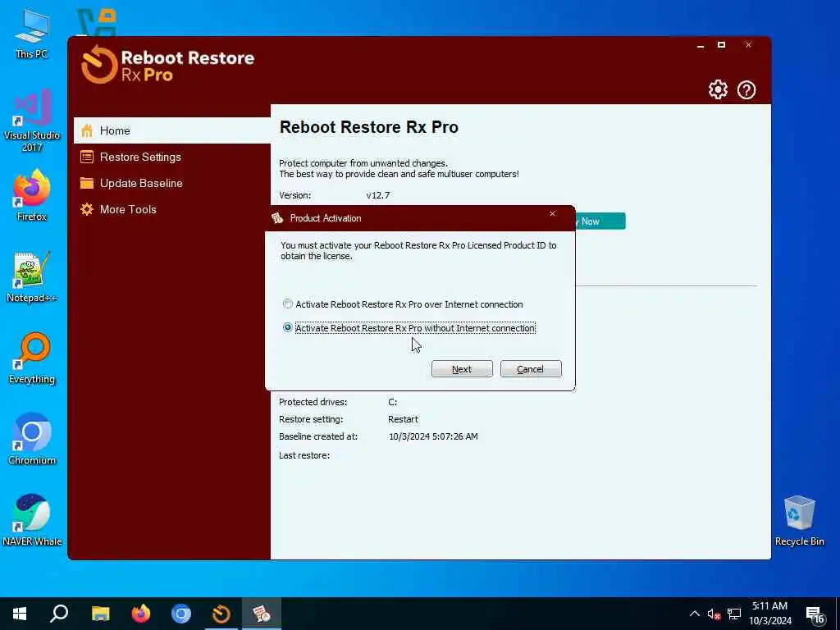Minimize the Reboot Restore Rx Pro window
Image resolution: width=840 pixels, height=630 pixels.
coord(701,46)
